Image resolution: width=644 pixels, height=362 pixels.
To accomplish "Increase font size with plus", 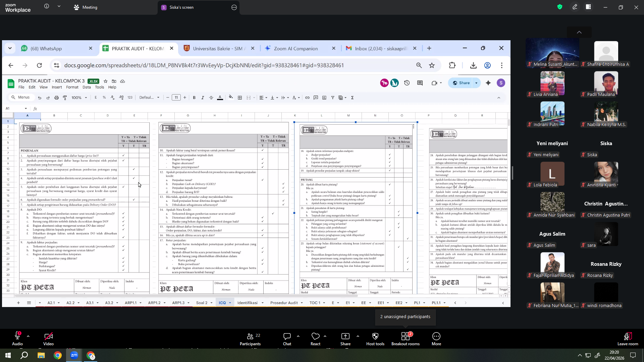I will [x=185, y=98].
